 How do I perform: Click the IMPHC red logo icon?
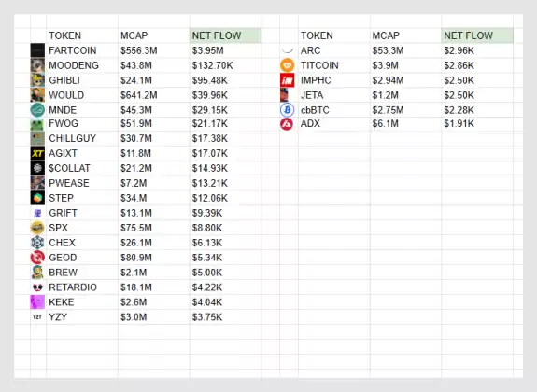287,80
